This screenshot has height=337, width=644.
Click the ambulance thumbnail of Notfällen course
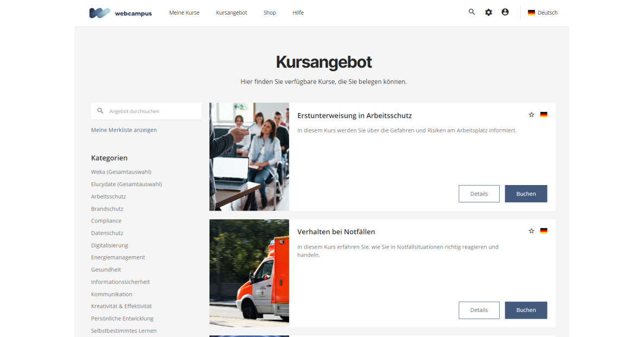click(250, 274)
